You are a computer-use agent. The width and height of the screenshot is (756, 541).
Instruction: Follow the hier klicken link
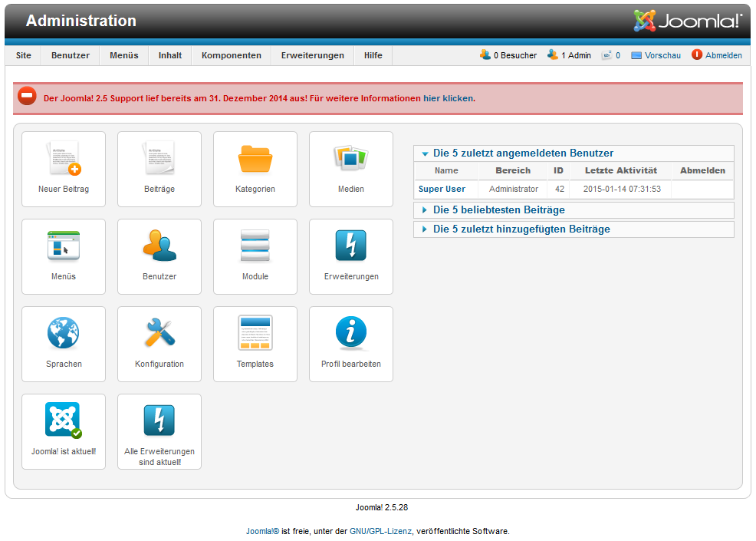click(x=448, y=98)
